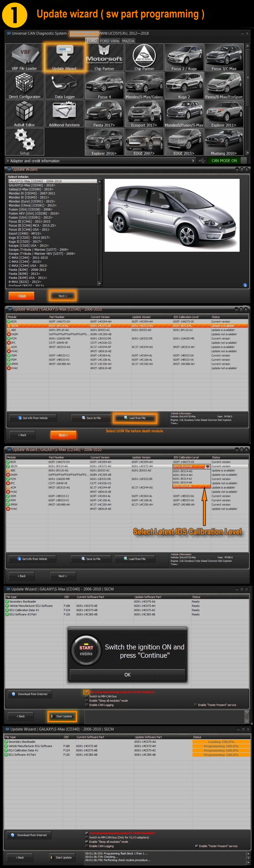
Task: Click orange Back in Select Vehicle window
Action: click(x=22, y=296)
